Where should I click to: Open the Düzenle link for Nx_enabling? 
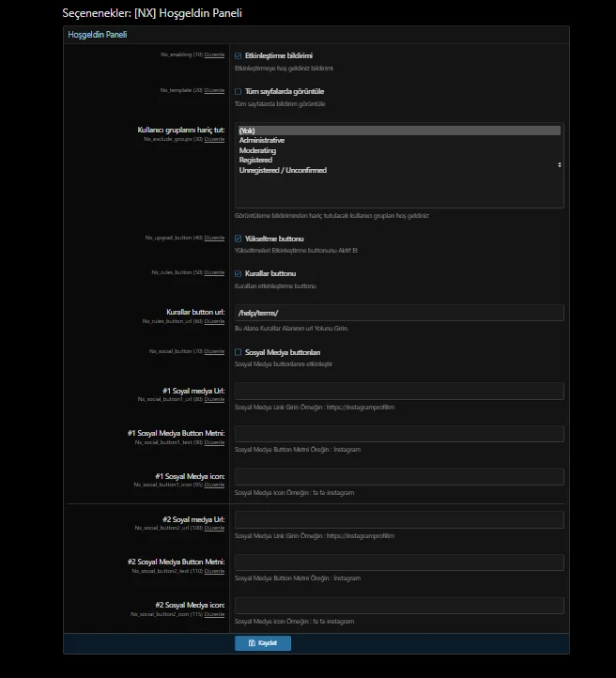click(214, 55)
